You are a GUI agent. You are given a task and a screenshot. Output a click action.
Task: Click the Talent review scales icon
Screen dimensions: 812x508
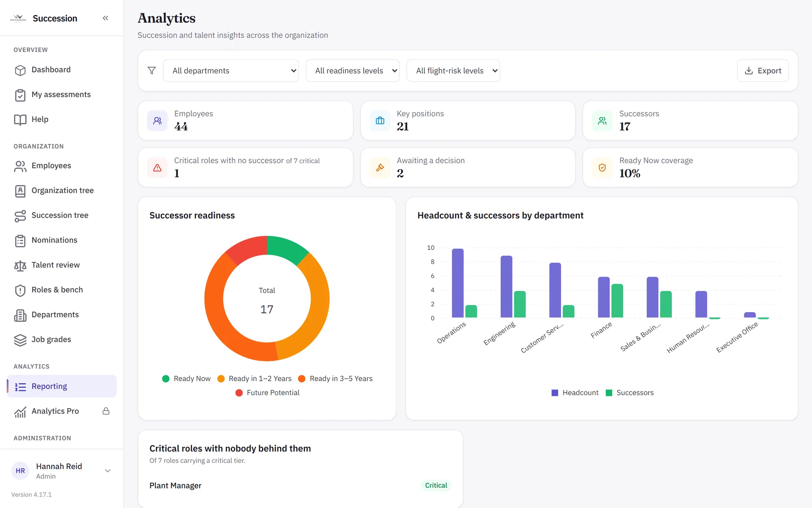[x=20, y=265]
